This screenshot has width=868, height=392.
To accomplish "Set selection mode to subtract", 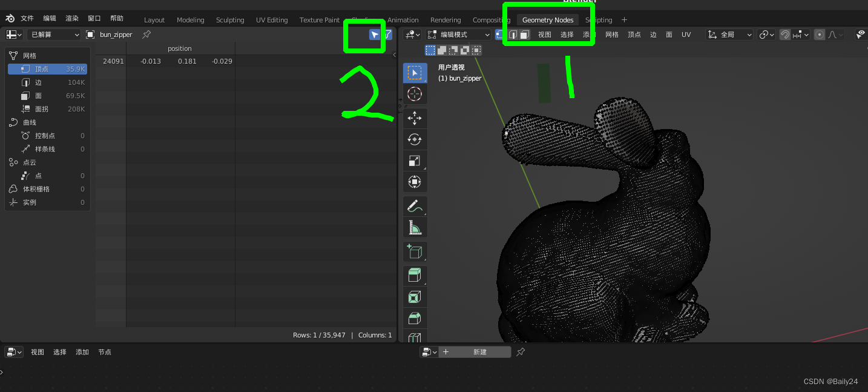I will coord(453,50).
